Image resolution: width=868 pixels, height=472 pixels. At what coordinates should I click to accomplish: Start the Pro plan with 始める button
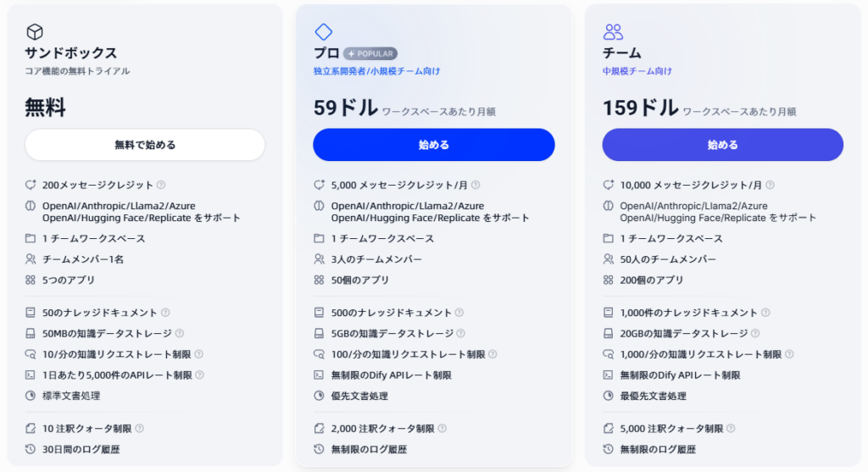coord(434,145)
